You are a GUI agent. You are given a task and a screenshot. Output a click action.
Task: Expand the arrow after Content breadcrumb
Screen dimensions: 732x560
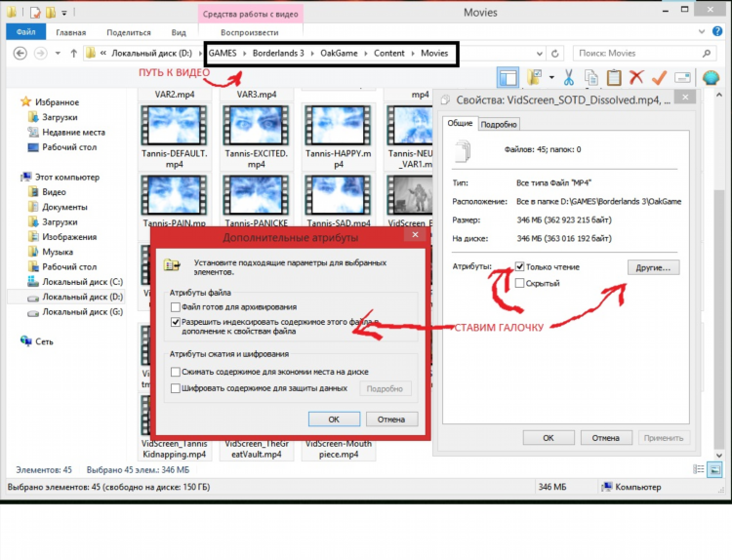tap(413, 54)
